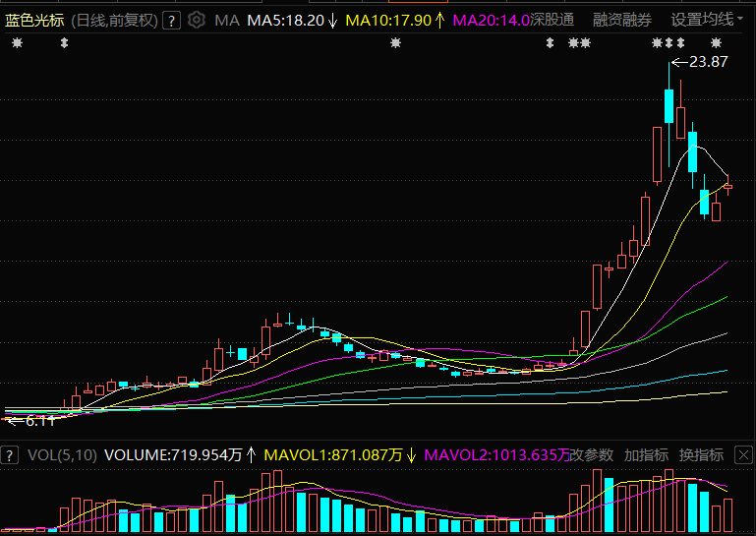
Task: Click the star event marker above the stock name
Action: pos(18,43)
